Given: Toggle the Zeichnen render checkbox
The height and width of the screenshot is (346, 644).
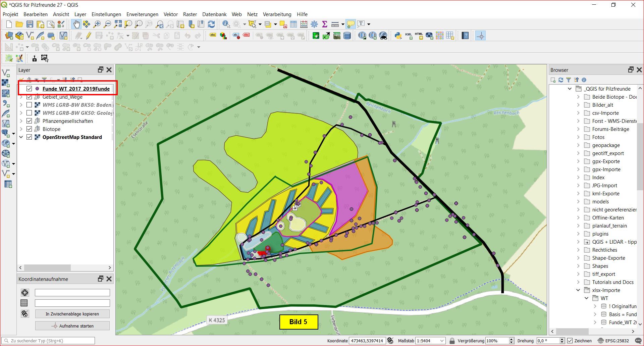Looking at the screenshot, I should [x=570, y=341].
